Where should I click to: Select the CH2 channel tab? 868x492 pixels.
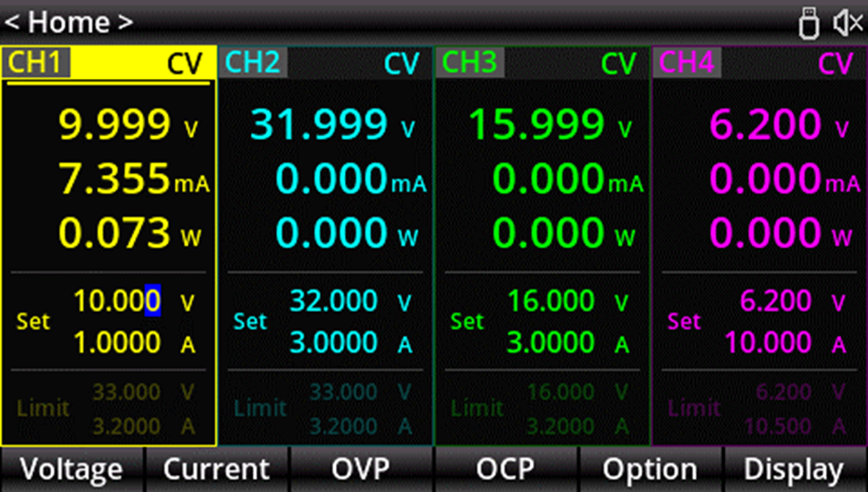coord(253,63)
